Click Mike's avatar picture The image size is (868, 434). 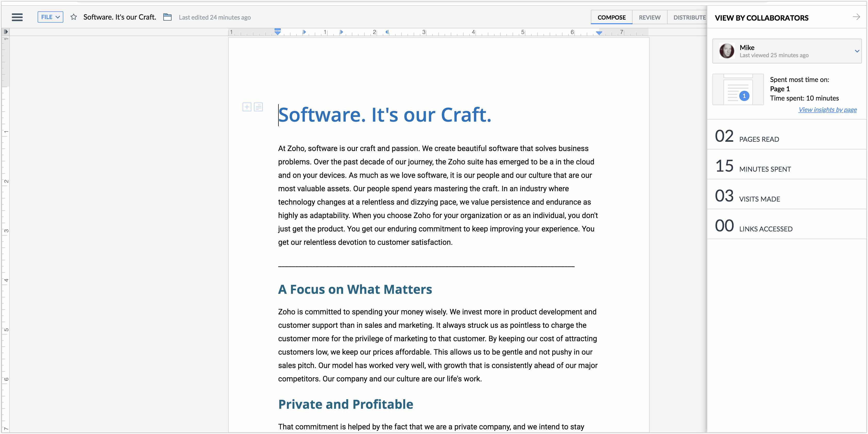(x=727, y=51)
